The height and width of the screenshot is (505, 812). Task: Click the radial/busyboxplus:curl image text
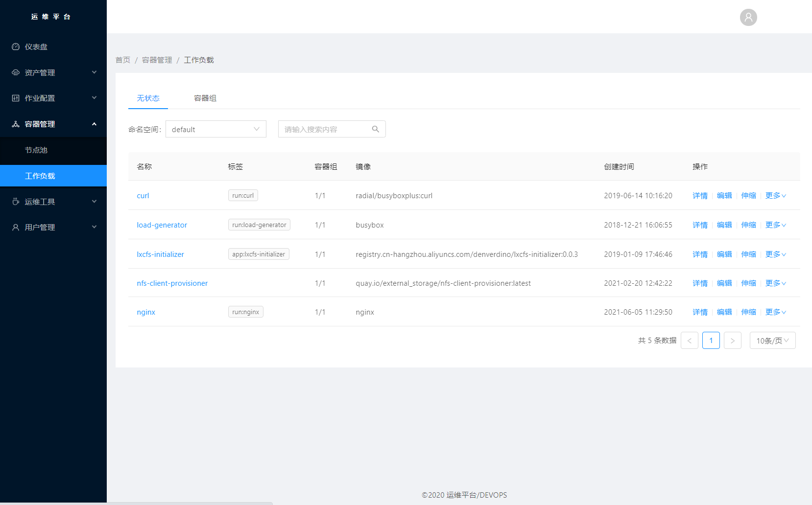click(x=394, y=196)
